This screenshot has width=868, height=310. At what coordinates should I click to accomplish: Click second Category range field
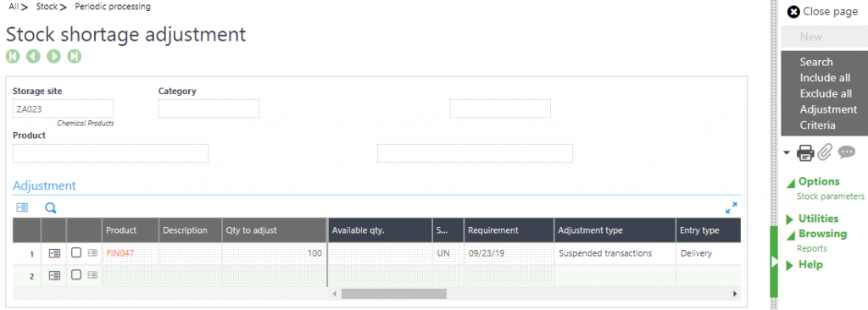500,108
